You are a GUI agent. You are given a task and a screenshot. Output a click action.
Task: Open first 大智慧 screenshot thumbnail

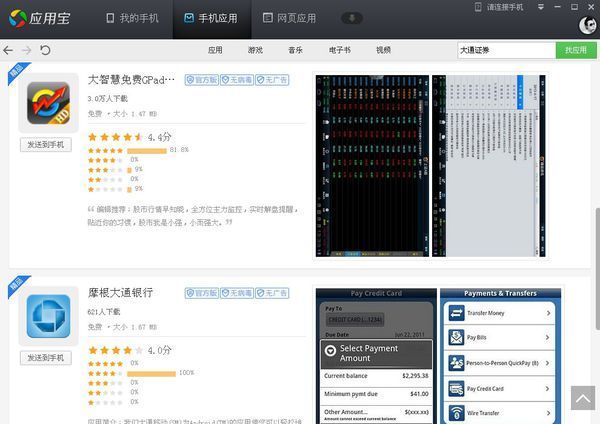[x=372, y=166]
